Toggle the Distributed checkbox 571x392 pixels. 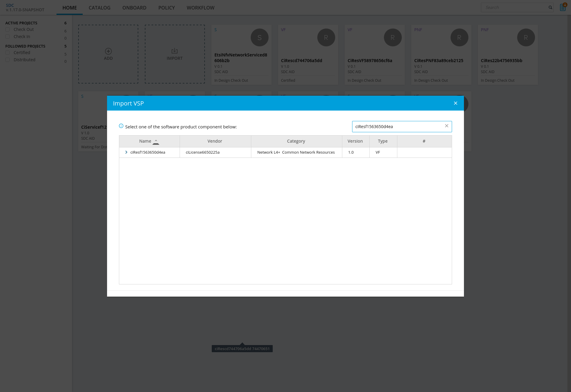[x=7, y=60]
